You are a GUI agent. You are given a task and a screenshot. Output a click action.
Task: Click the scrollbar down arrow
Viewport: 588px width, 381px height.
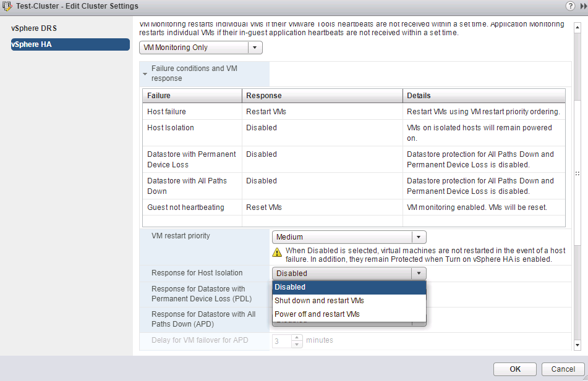click(x=577, y=345)
